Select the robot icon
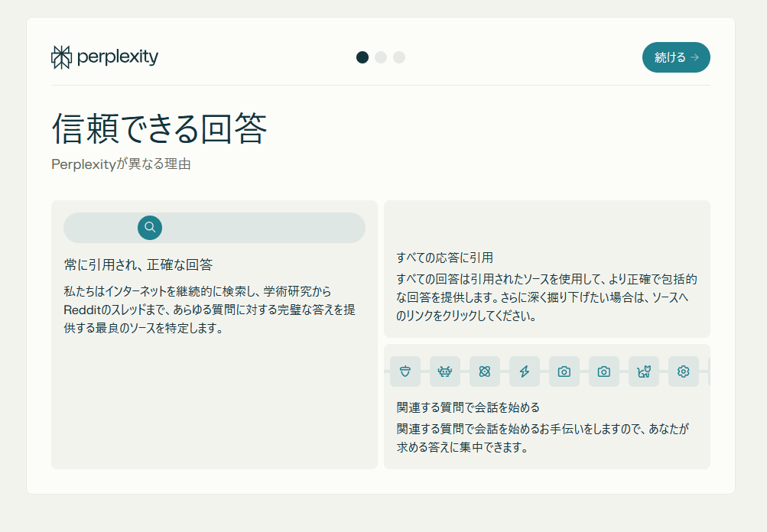767x532 pixels. coord(445,371)
